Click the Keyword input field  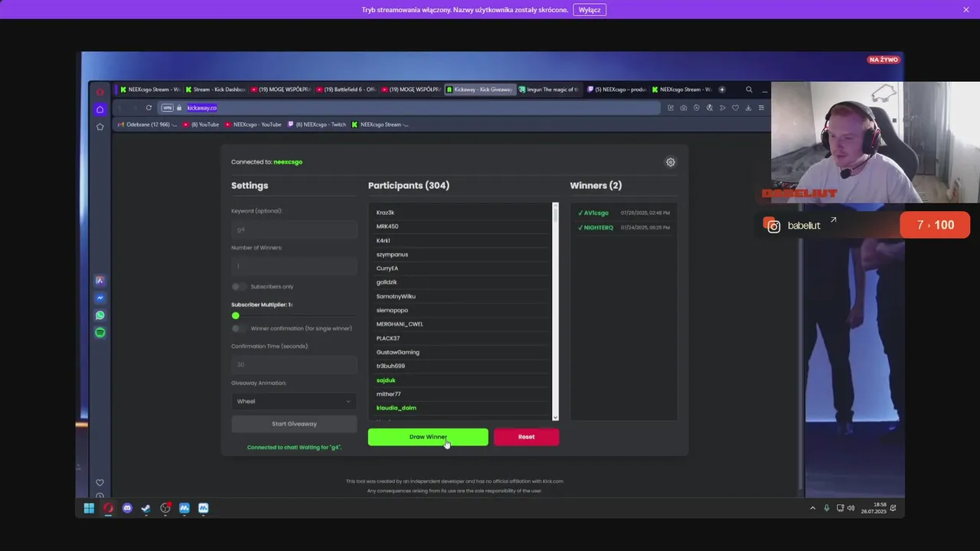tap(294, 230)
